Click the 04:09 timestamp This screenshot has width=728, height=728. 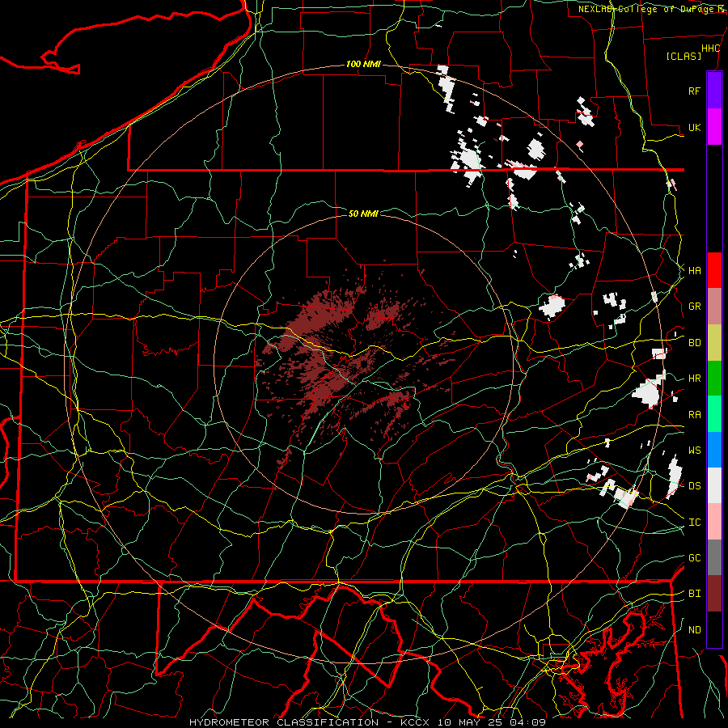click(x=527, y=722)
